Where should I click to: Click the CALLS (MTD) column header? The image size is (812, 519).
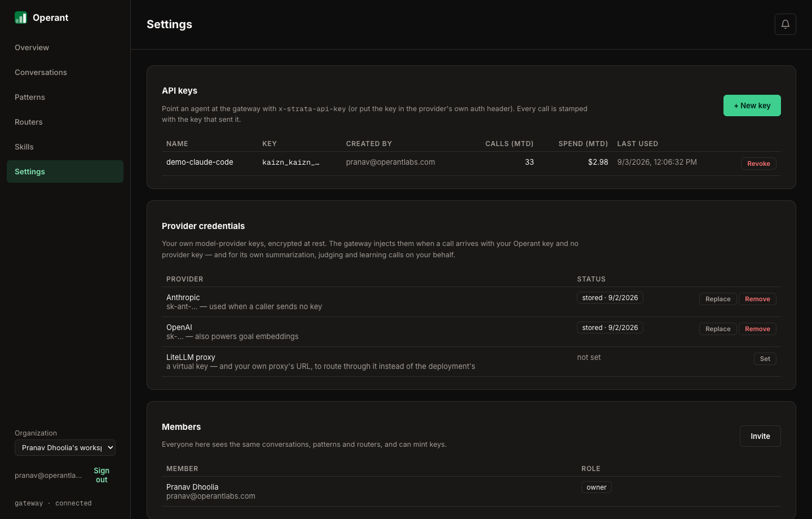(x=509, y=144)
